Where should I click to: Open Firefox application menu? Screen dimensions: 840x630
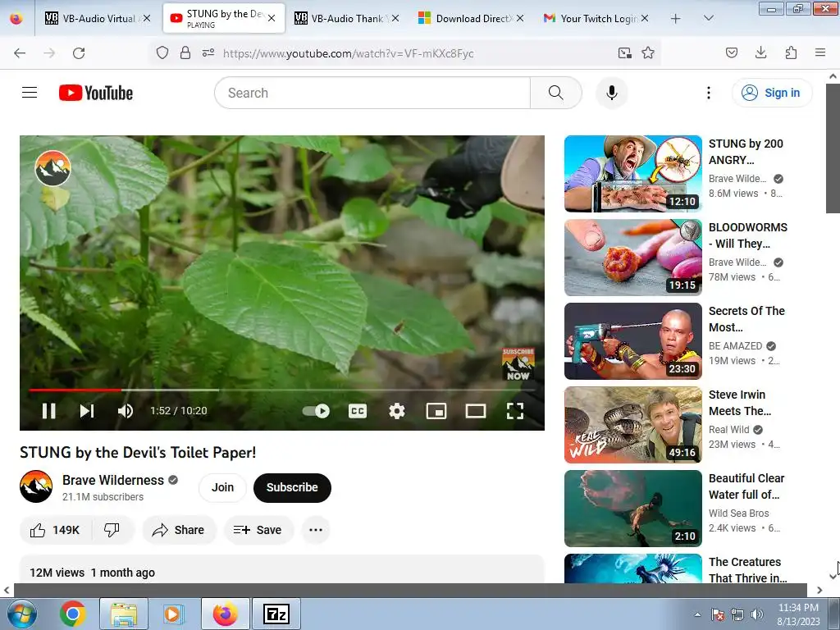click(820, 52)
